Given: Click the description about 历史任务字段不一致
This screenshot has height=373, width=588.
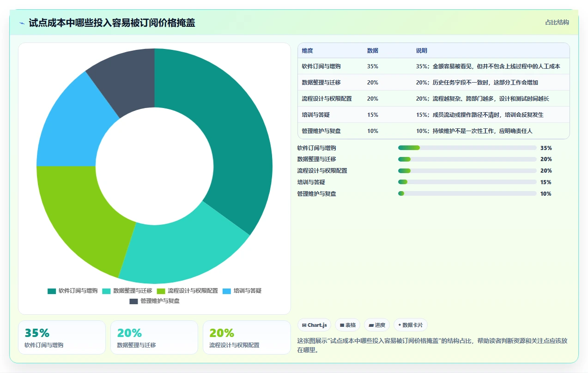Looking at the screenshot, I should [477, 83].
